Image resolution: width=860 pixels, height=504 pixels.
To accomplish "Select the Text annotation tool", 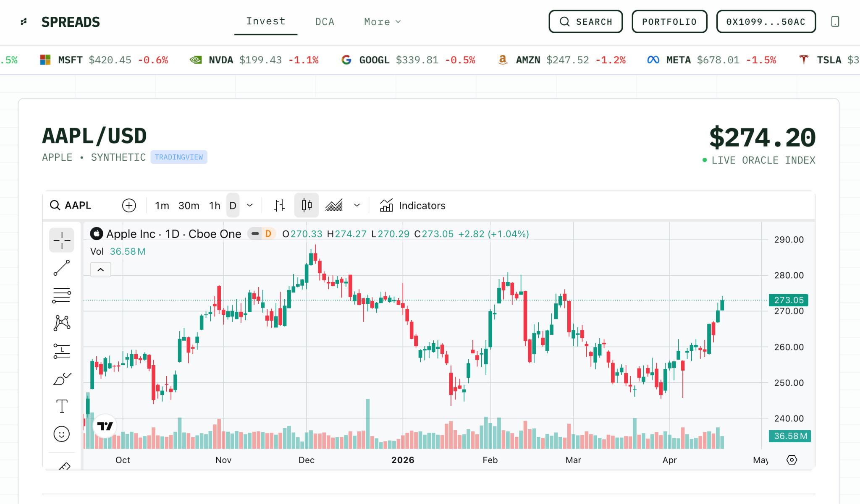I will point(61,406).
